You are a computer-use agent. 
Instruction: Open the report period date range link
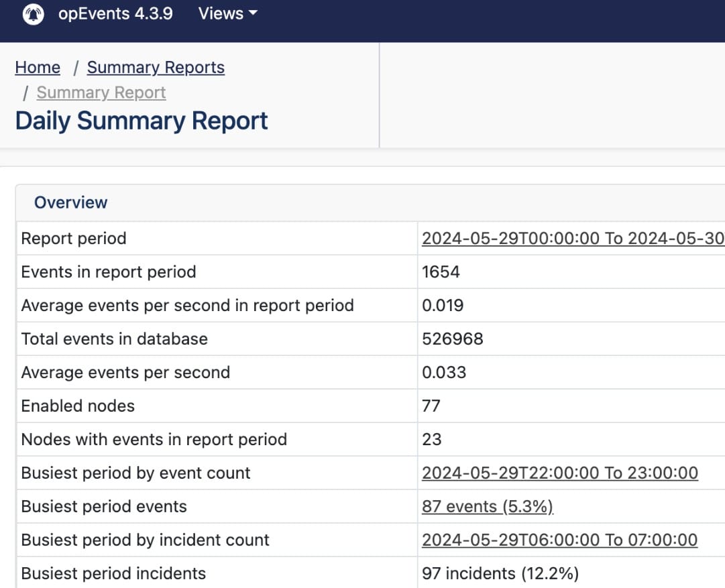[570, 238]
